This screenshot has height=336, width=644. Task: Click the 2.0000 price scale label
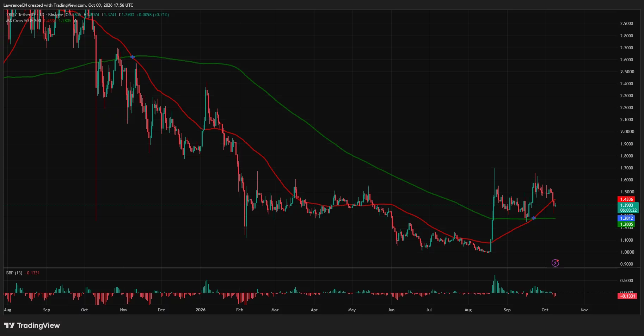click(626, 132)
